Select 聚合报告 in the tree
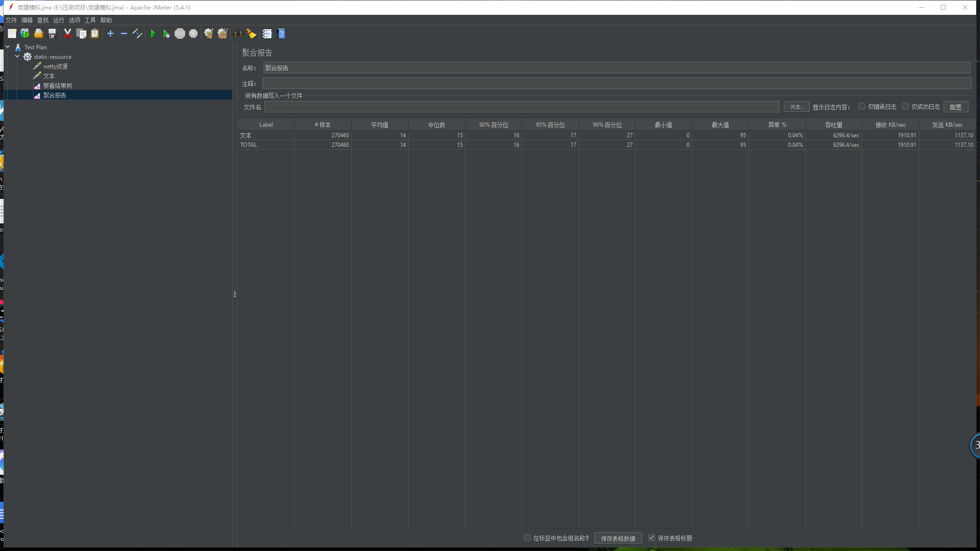 click(55, 95)
